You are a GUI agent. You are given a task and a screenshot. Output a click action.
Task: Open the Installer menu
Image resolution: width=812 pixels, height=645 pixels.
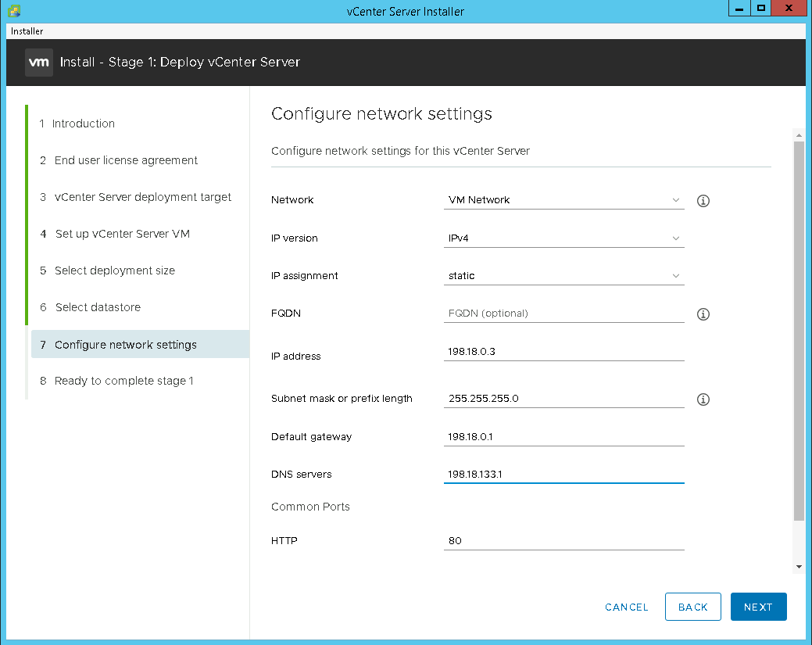tap(27, 31)
